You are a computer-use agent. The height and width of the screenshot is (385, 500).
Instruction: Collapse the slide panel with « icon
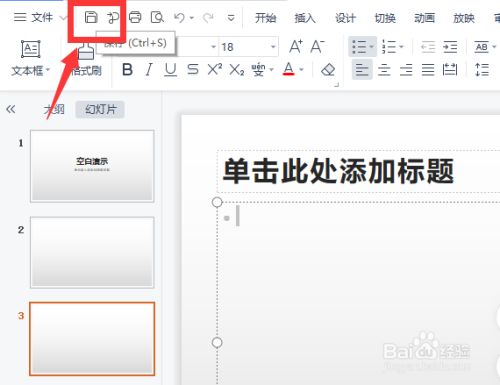(x=11, y=109)
